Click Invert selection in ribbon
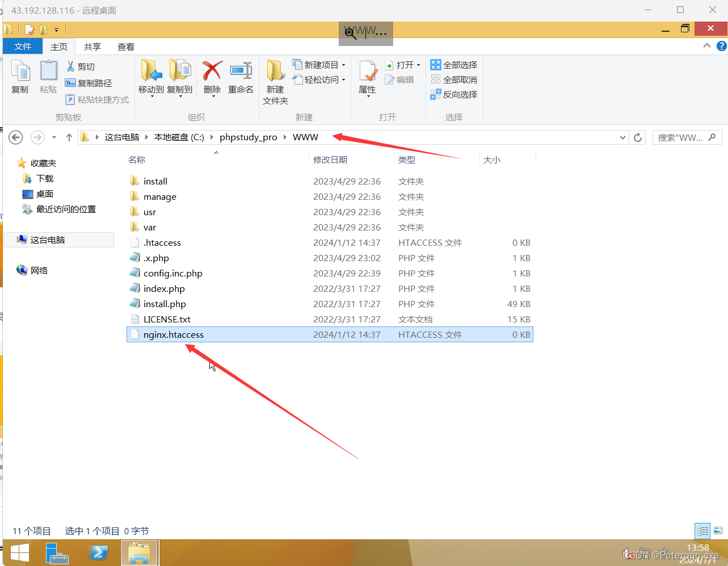Viewport: 728px width, 566px height. click(x=454, y=94)
